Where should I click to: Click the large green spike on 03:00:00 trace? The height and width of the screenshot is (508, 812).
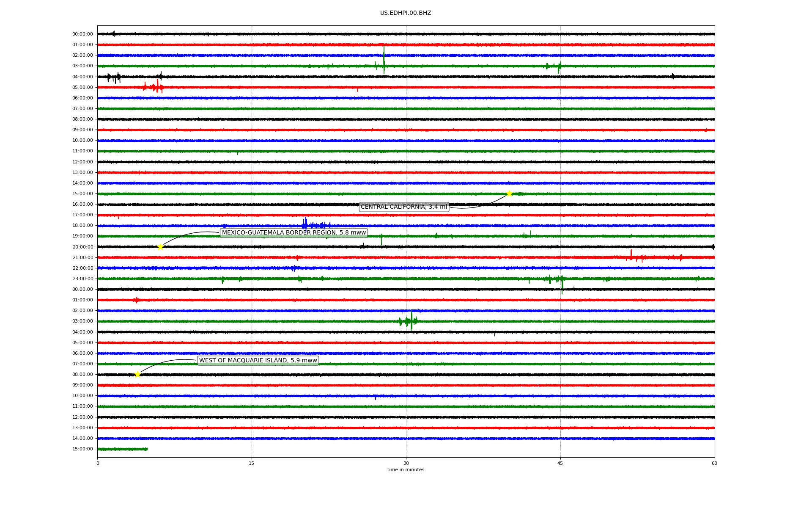[x=384, y=59]
